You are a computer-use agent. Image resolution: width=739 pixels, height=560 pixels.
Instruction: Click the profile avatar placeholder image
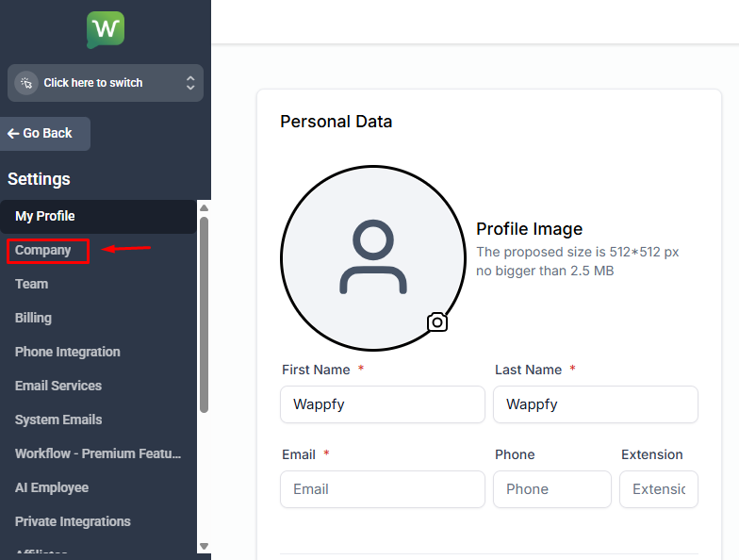click(373, 258)
